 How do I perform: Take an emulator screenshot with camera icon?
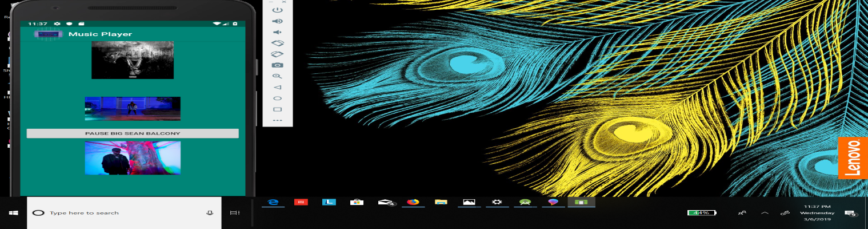point(278,65)
